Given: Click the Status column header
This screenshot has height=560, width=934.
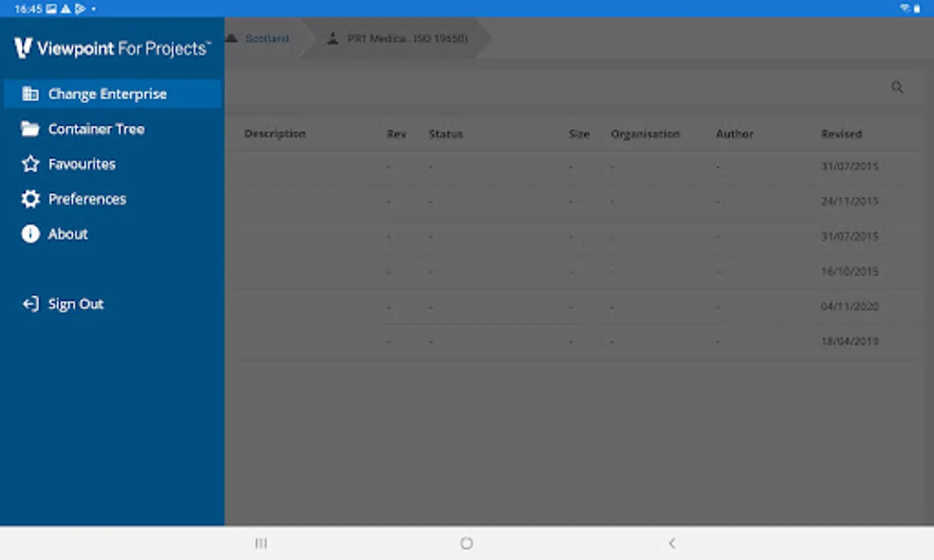Looking at the screenshot, I should click(x=446, y=134).
